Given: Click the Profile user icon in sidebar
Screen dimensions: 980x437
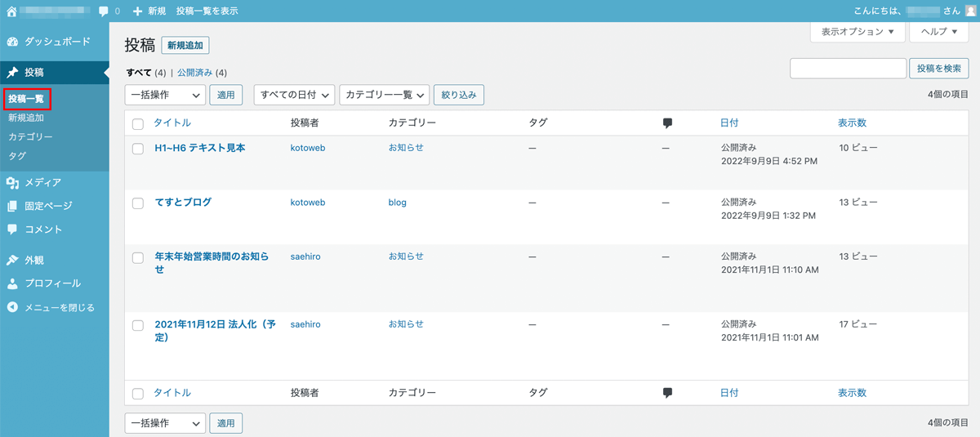Looking at the screenshot, I should pyautogui.click(x=12, y=283).
